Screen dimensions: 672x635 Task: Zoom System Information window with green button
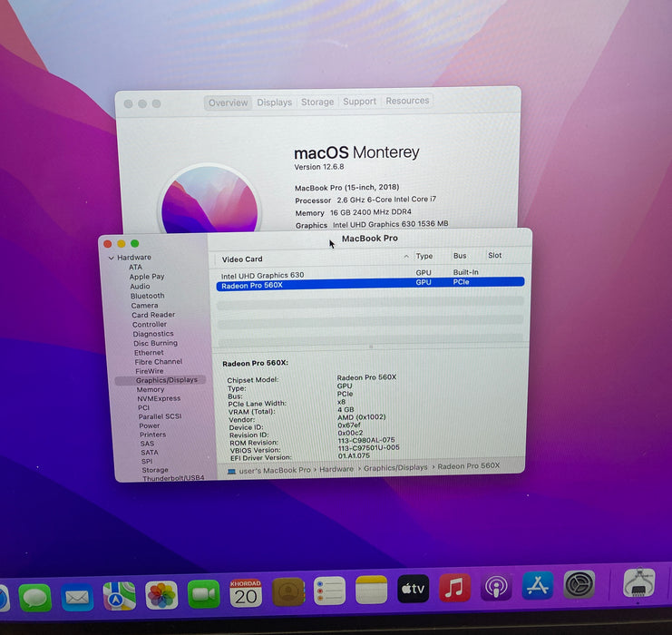134,243
